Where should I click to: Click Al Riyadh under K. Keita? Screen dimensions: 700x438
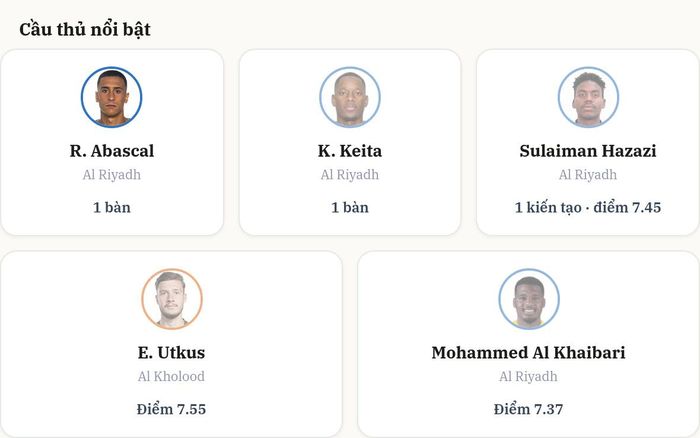pos(350,175)
